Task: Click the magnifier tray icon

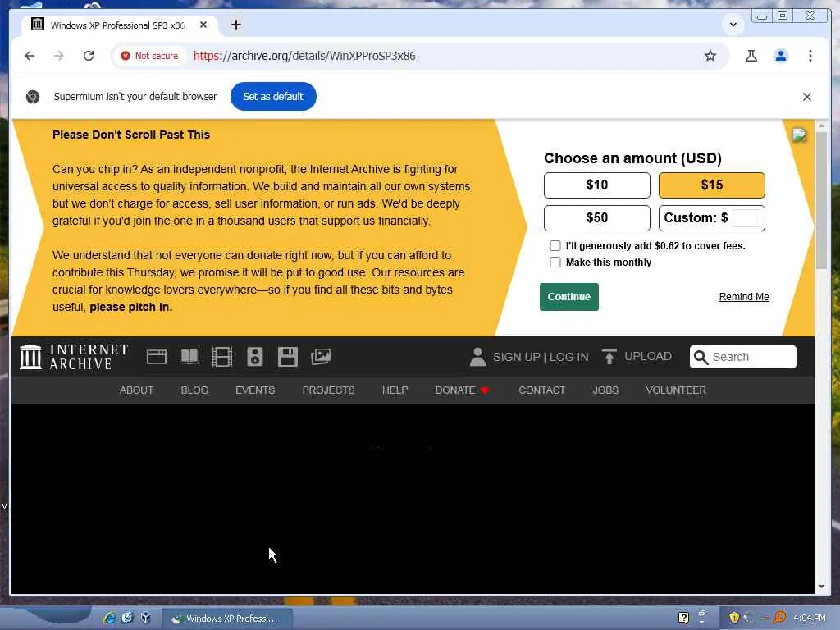Action: [x=780, y=618]
